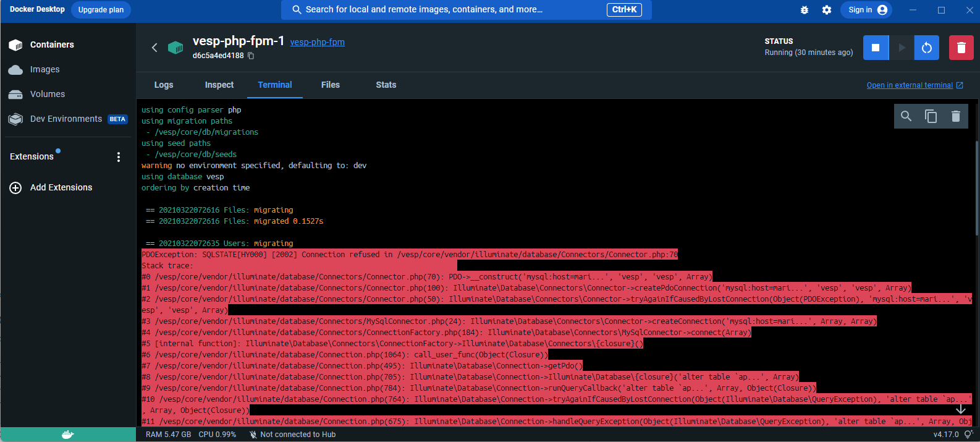This screenshot has height=442, width=980.
Task: Open the Files tab
Action: pos(331,85)
